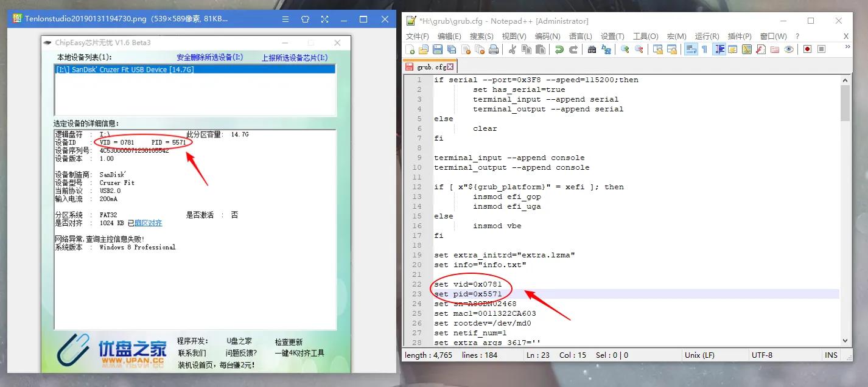
Task: Click the Notepad++ vertical scrollbar thumb
Action: pos(845,103)
